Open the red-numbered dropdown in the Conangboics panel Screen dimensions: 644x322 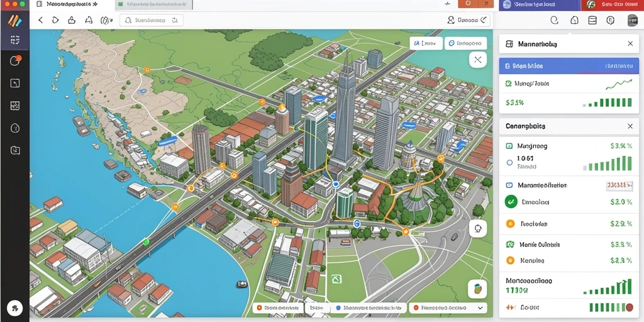pos(619,186)
